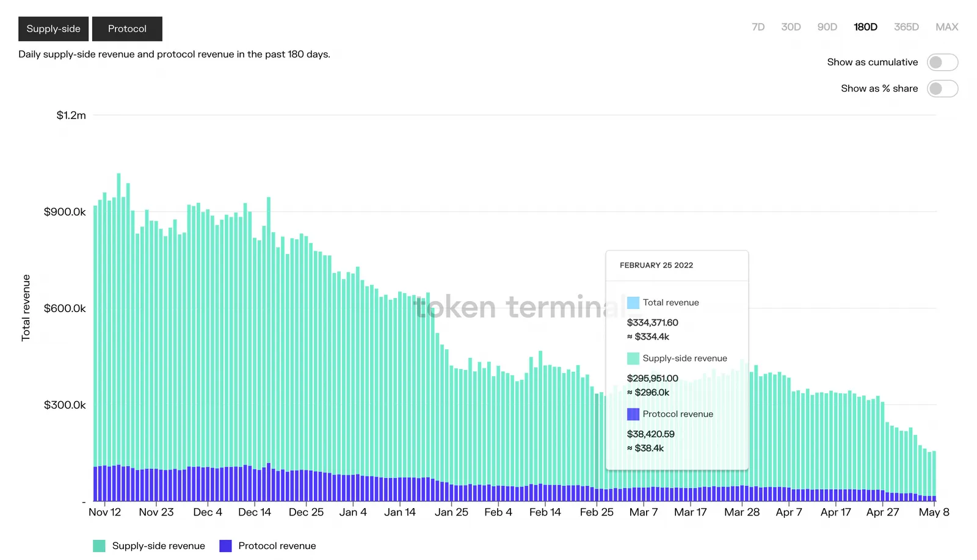Image resolution: width=977 pixels, height=560 pixels.
Task: Select the 180D time range
Action: pos(865,27)
